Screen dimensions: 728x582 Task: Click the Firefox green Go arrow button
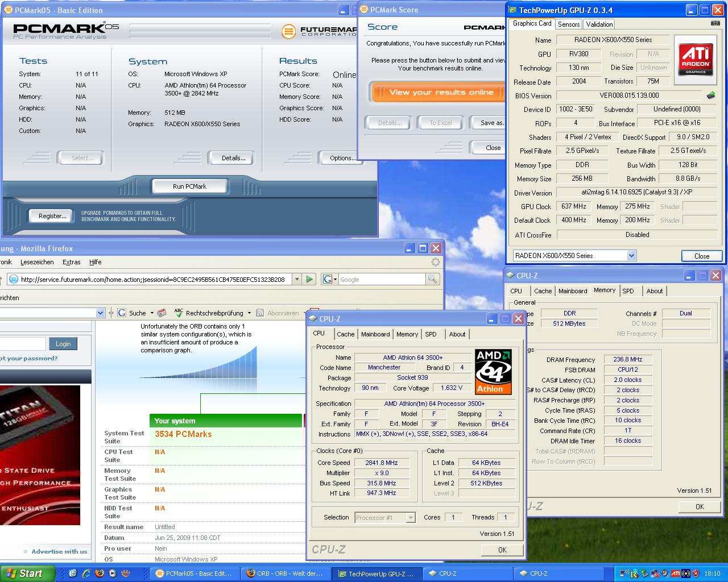309,279
